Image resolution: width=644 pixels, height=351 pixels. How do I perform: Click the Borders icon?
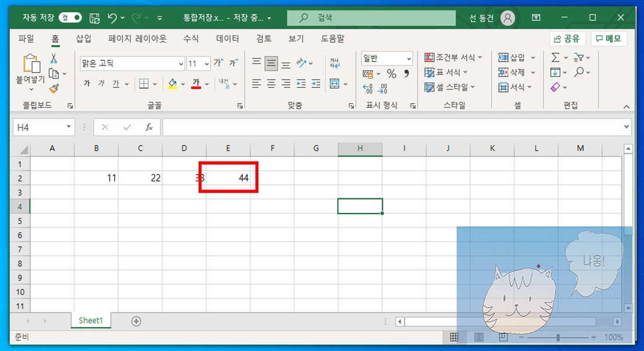pyautogui.click(x=144, y=84)
